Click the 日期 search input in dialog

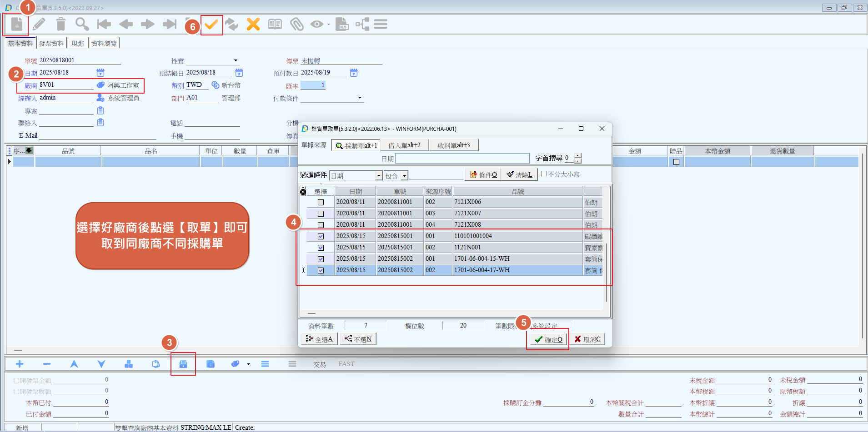click(462, 158)
